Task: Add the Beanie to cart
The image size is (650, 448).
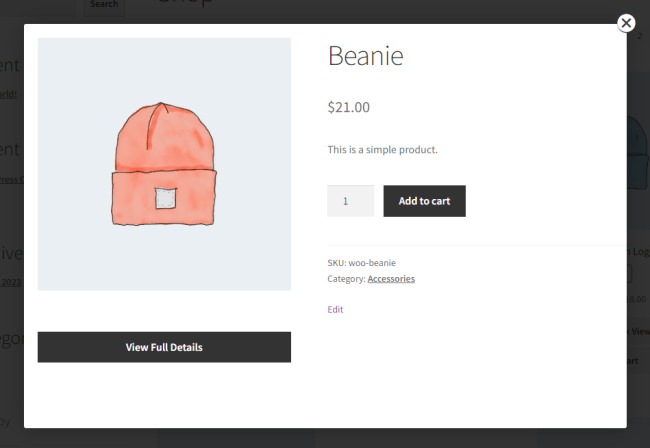Action: click(x=424, y=201)
